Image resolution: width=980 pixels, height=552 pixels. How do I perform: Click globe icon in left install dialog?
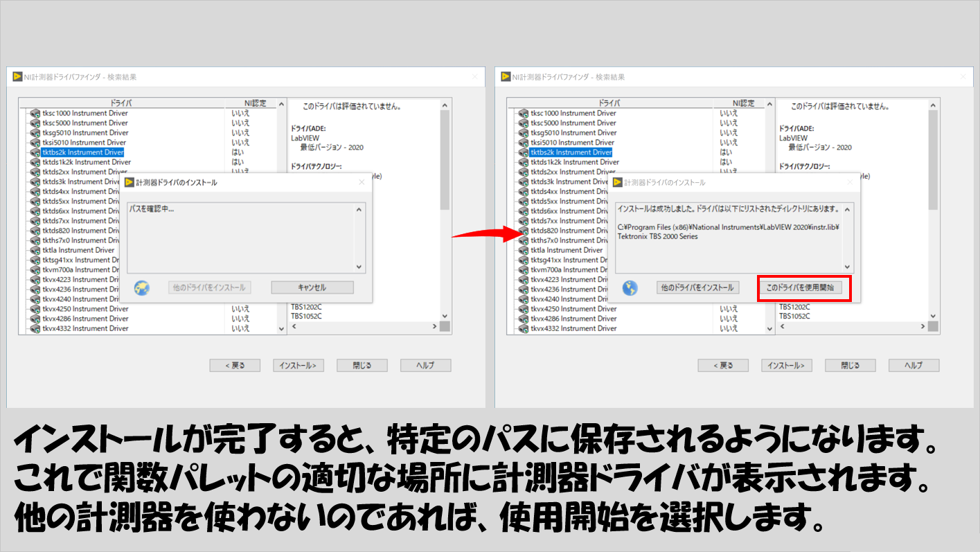tap(142, 288)
